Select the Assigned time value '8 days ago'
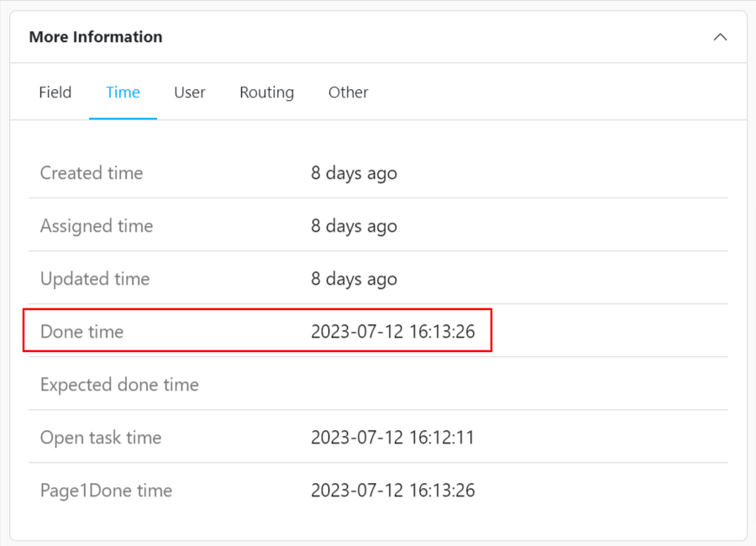 354,226
